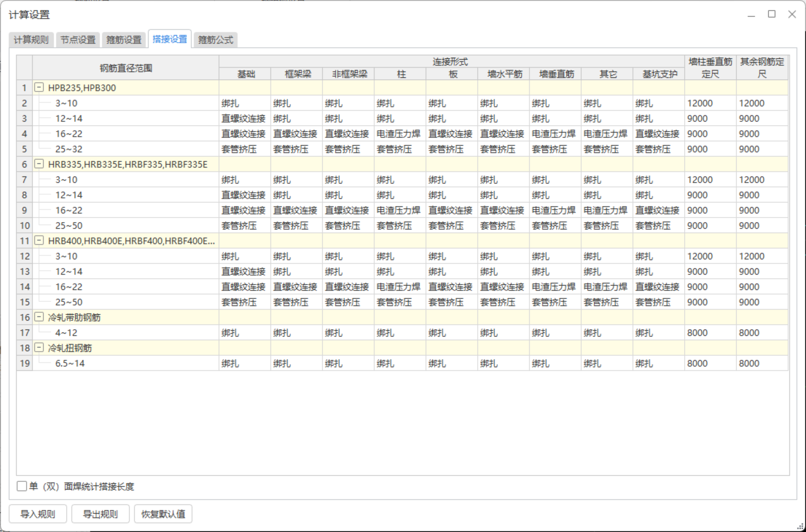The height and width of the screenshot is (532, 806).
Task: Close the 计算设置 dialog
Action: coord(792,15)
